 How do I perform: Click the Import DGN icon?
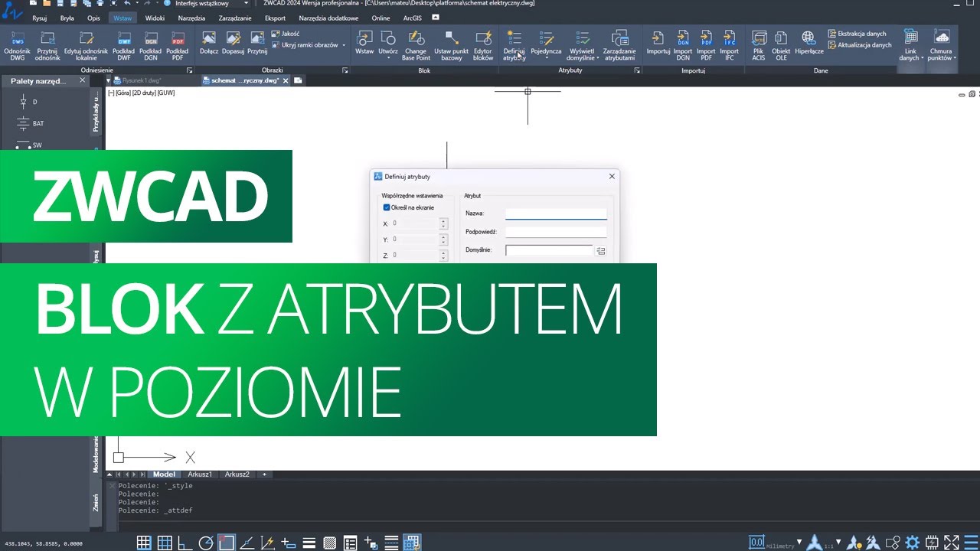point(683,45)
